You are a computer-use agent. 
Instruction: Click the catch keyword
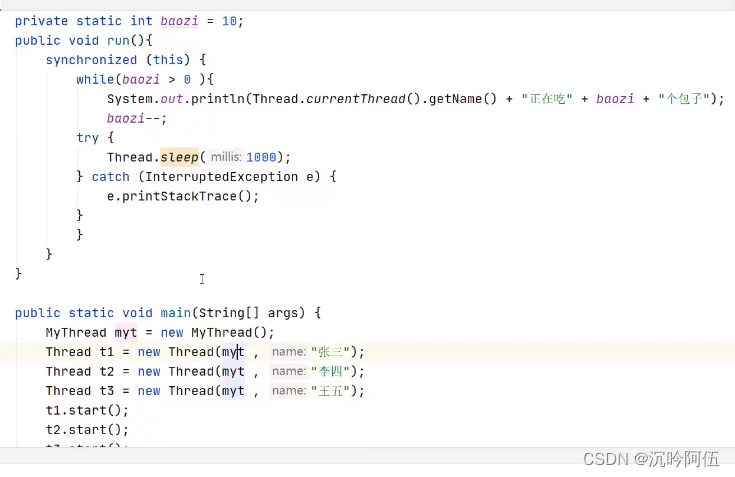coord(111,177)
